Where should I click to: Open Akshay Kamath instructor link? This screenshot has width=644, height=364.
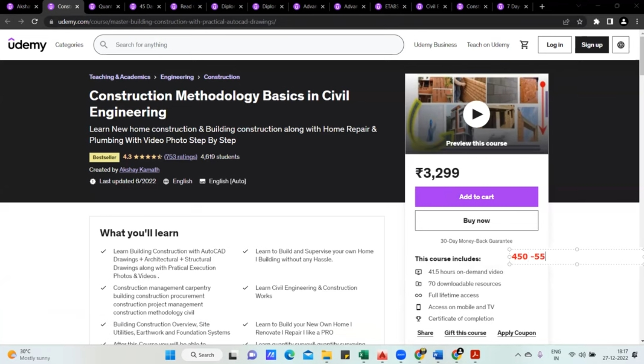click(x=139, y=170)
